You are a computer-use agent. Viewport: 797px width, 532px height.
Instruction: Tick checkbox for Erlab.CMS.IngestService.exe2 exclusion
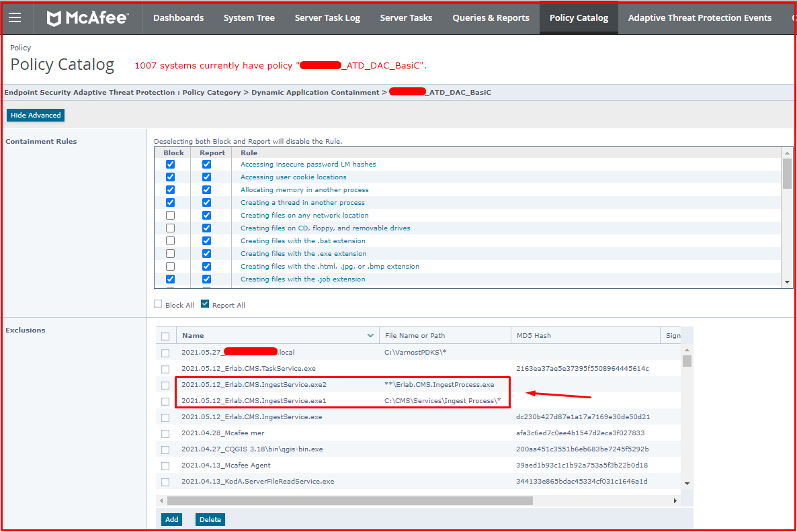pos(165,385)
